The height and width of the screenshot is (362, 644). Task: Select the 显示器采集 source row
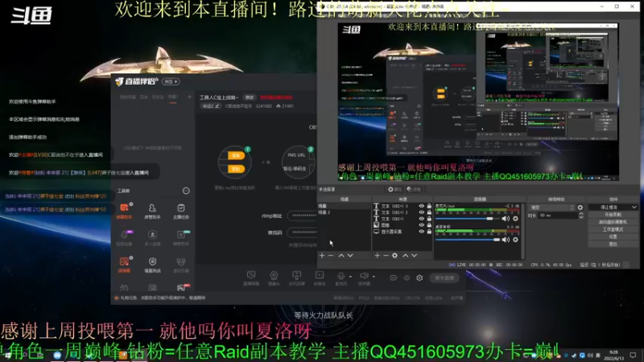coord(402,232)
